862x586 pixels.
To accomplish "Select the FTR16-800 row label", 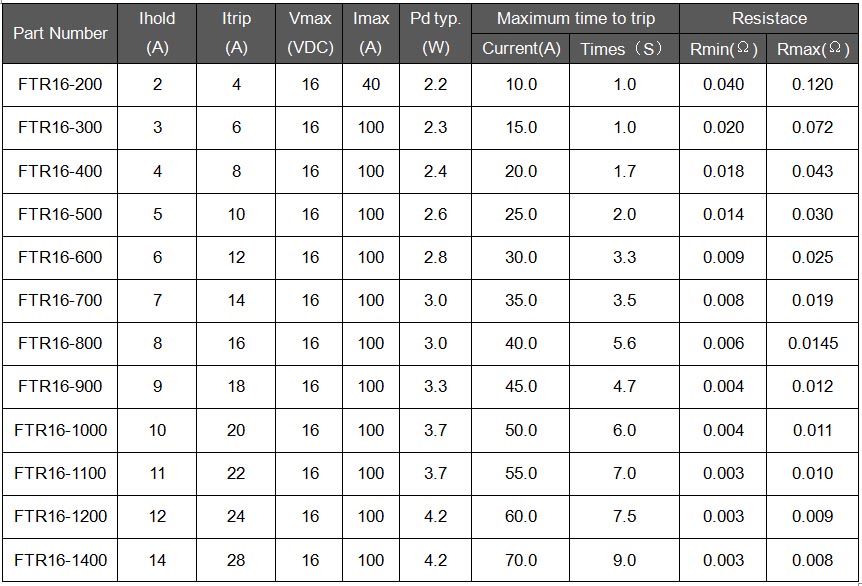I will click(x=60, y=343).
